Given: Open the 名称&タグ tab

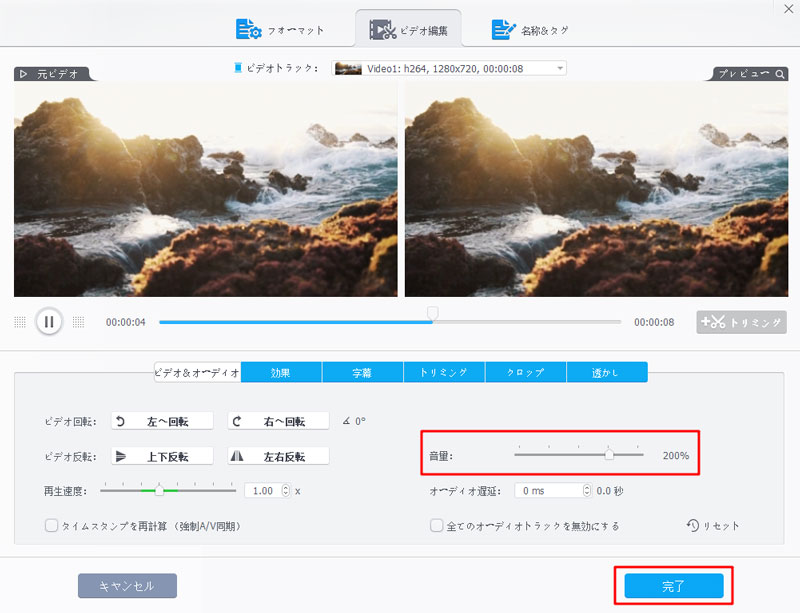Looking at the screenshot, I should click(x=530, y=30).
